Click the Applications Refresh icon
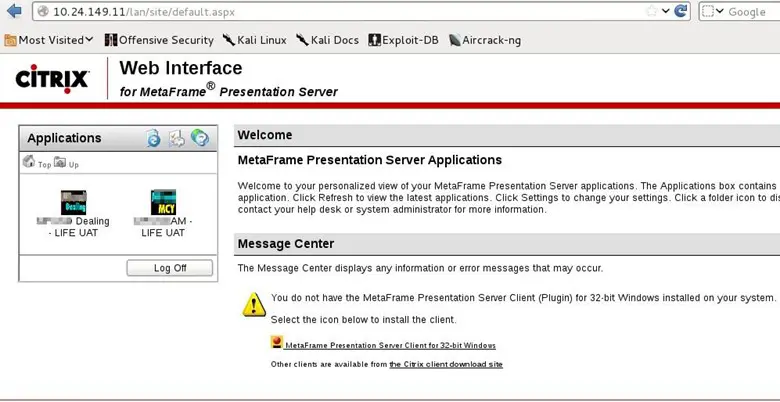Screen dimensions: 780x402 coord(153,138)
